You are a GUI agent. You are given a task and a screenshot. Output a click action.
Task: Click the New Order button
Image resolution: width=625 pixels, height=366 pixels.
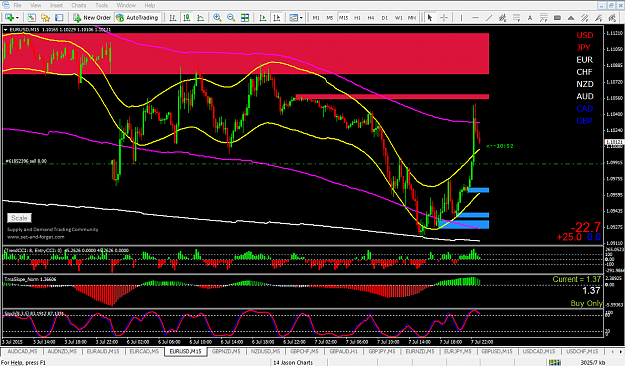pyautogui.click(x=92, y=18)
